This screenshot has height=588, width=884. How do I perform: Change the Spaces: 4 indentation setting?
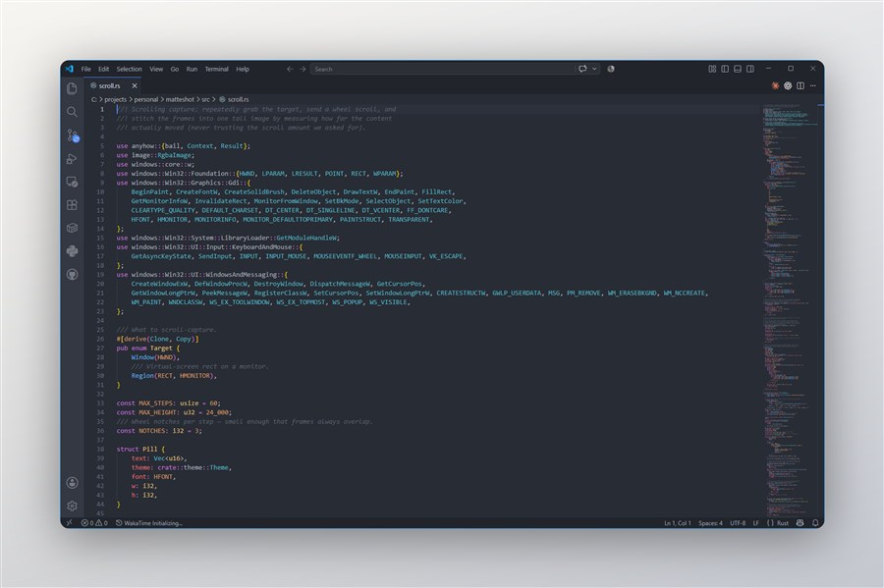tap(710, 522)
